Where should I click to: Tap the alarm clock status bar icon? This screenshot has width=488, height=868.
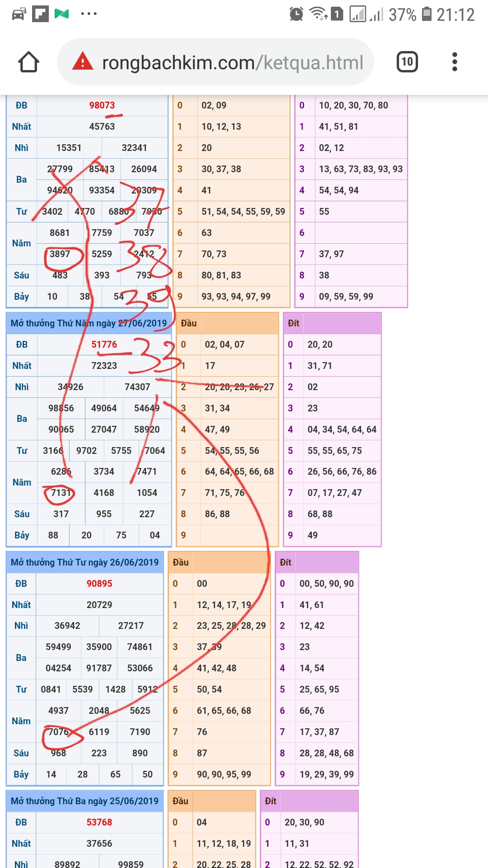pyautogui.click(x=296, y=14)
